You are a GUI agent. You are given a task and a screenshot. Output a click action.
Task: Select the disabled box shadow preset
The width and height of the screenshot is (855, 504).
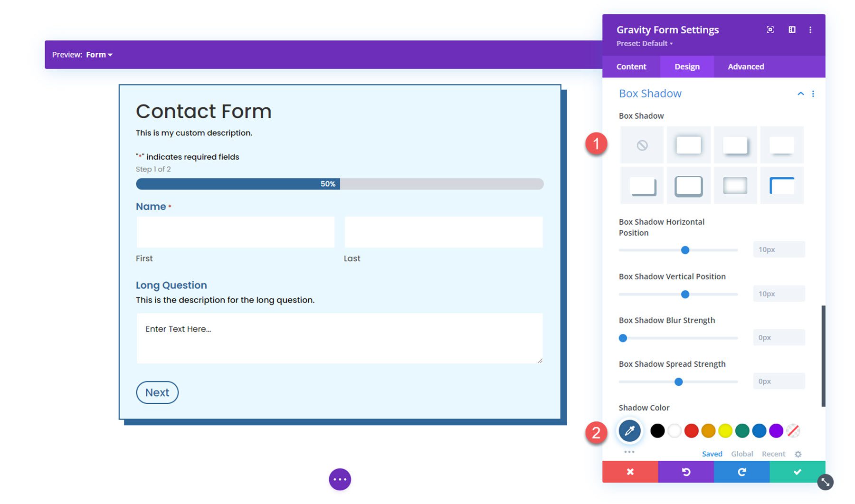point(642,145)
